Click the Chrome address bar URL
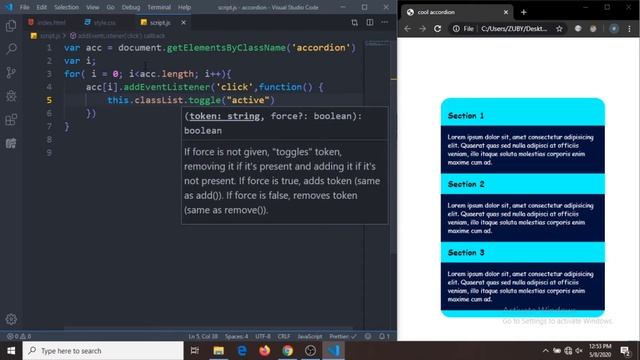 coord(514,29)
